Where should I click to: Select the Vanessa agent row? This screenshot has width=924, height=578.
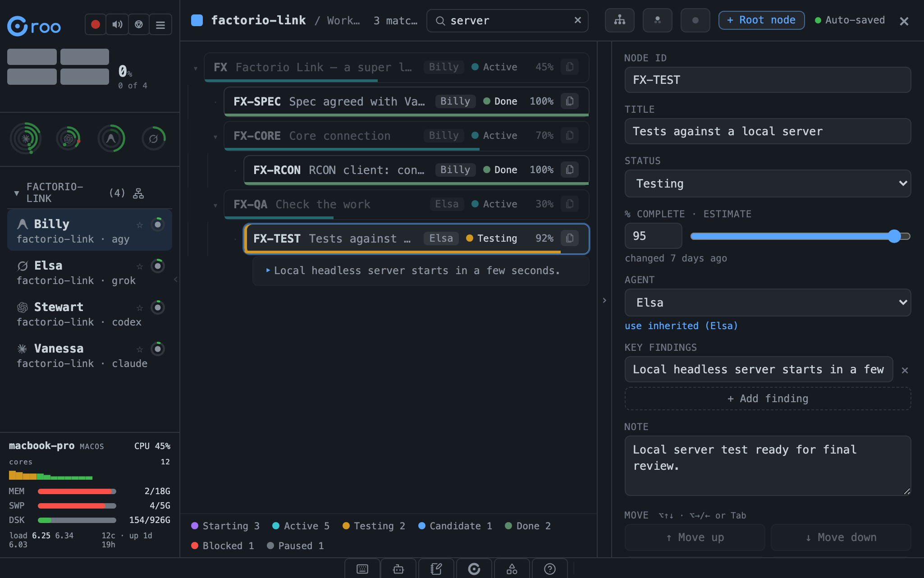click(x=90, y=355)
